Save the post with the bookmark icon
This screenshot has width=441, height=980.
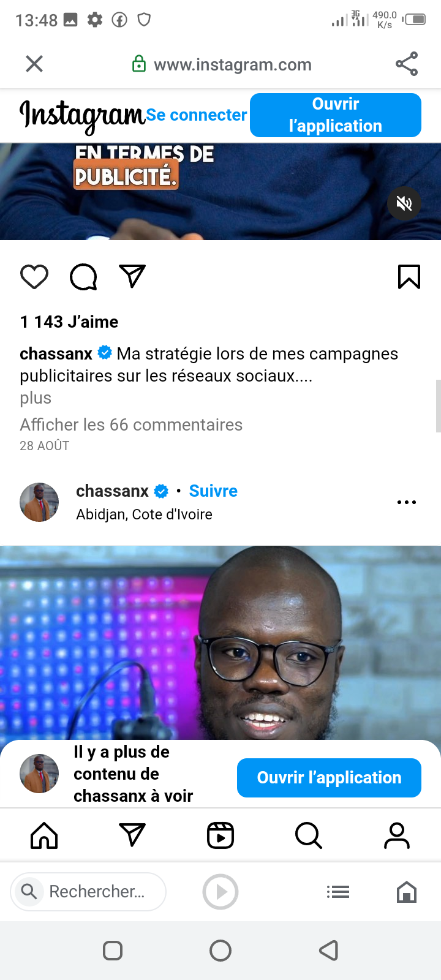tap(409, 277)
